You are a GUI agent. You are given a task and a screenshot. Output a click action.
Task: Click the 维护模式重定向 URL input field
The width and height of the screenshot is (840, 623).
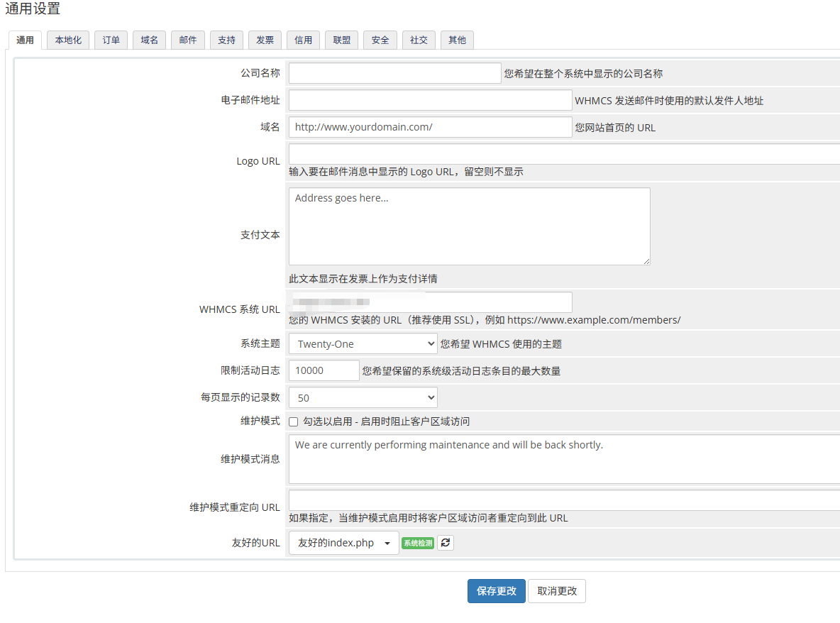point(565,500)
